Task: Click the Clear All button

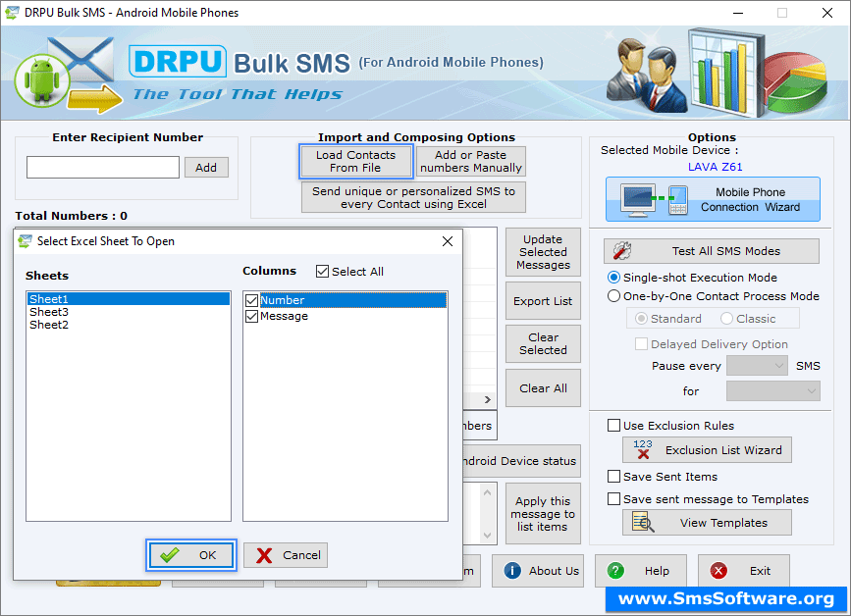Action: coord(543,388)
